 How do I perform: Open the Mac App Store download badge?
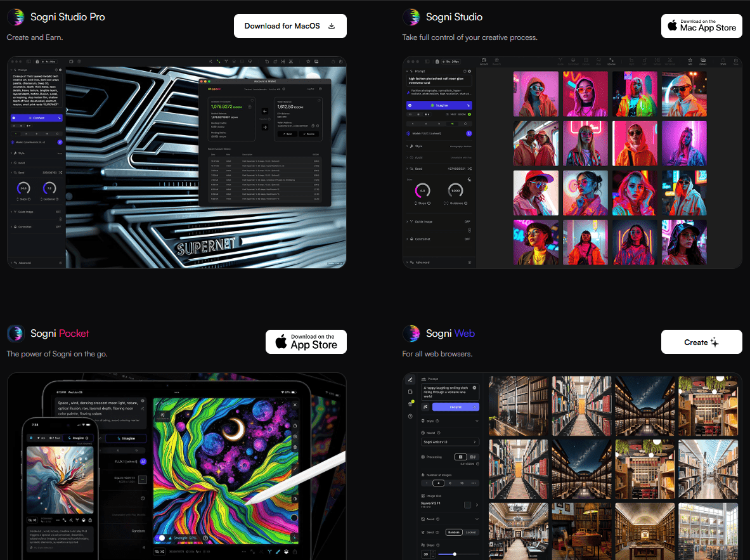coord(701,26)
